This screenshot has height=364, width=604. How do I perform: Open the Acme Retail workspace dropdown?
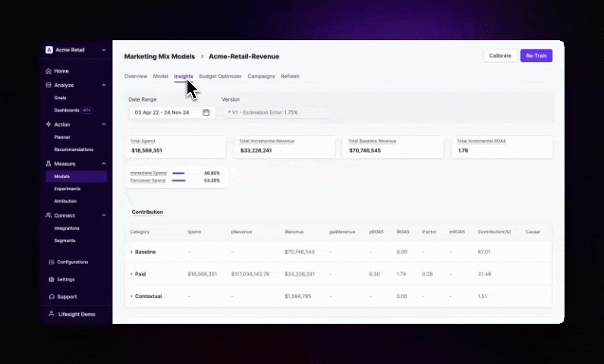(x=104, y=50)
